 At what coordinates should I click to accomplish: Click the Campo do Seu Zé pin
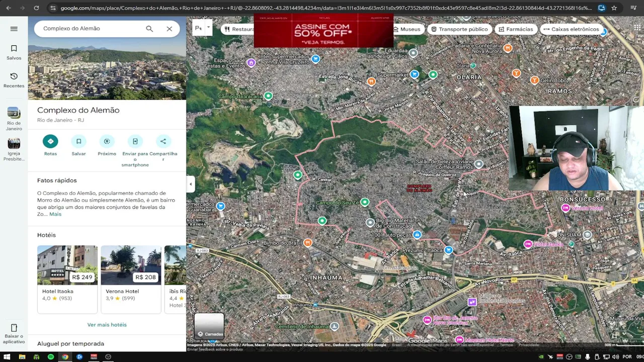click(365, 202)
